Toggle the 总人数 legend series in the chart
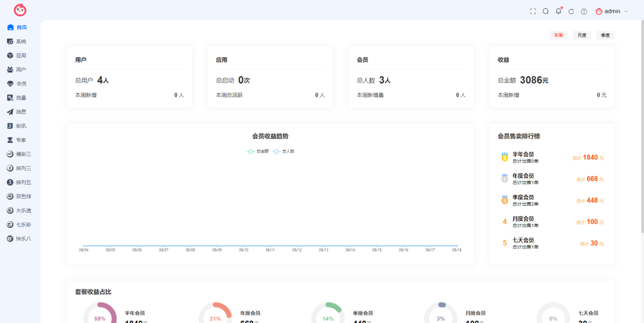Image resolution: width=644 pixels, height=323 pixels. click(x=283, y=151)
